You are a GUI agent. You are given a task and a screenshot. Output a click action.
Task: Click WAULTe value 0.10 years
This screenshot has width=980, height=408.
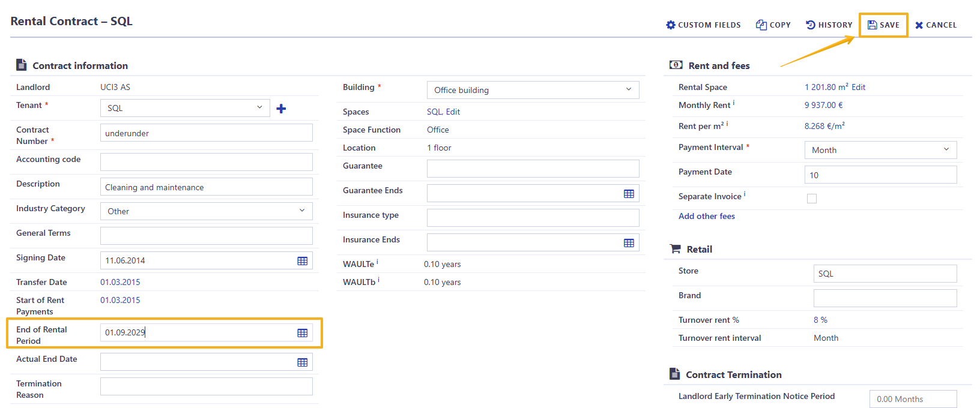[x=443, y=264]
